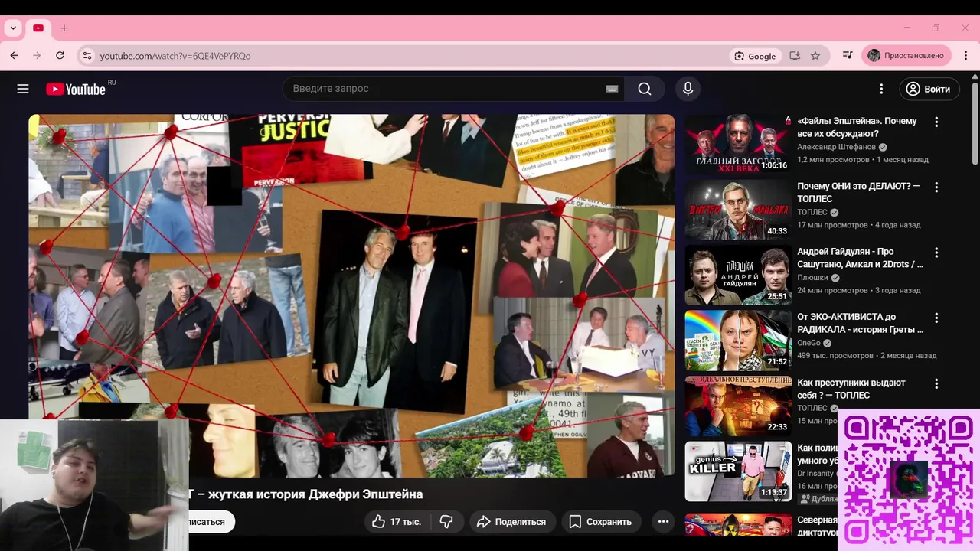Reload the current page
This screenshot has height=551, width=980.
click(60, 55)
